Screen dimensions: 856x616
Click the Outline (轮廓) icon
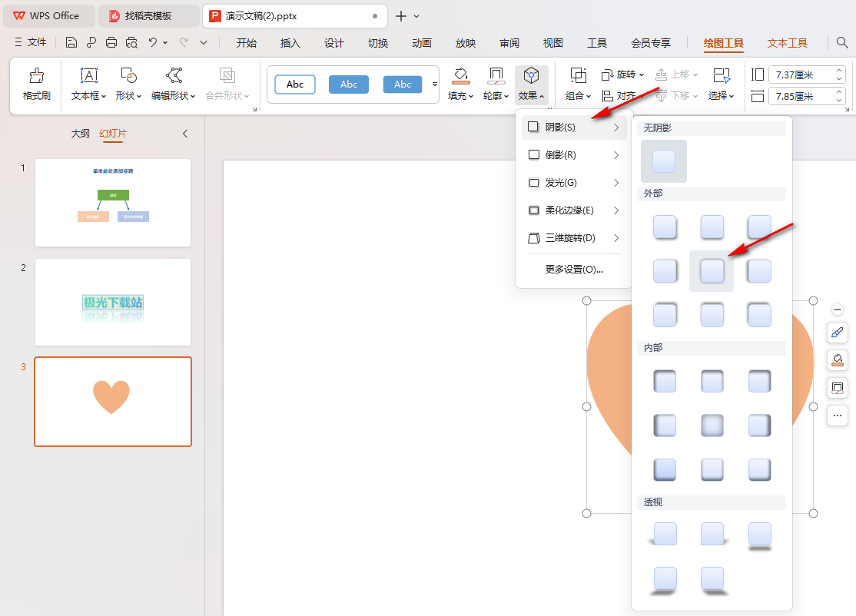496,75
